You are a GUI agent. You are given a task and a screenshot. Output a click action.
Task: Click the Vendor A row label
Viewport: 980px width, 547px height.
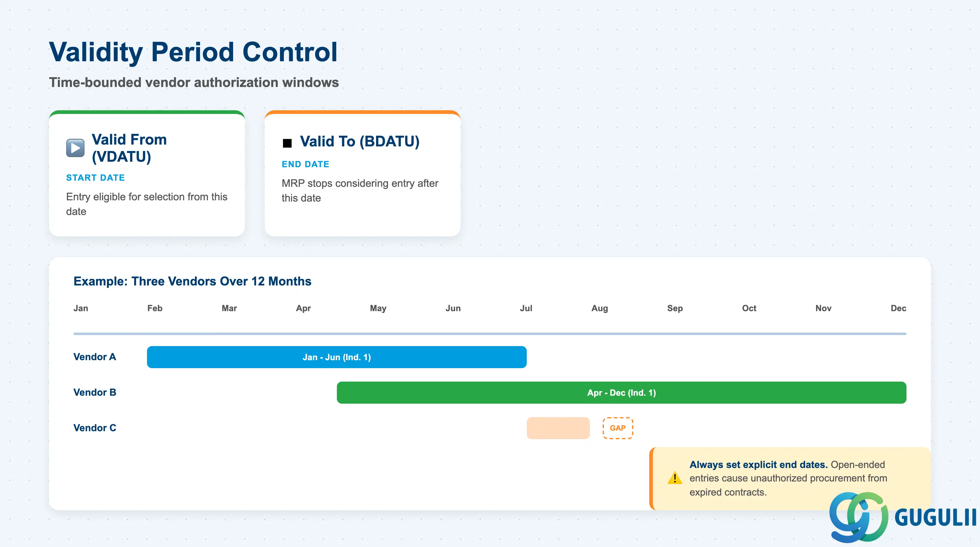95,357
